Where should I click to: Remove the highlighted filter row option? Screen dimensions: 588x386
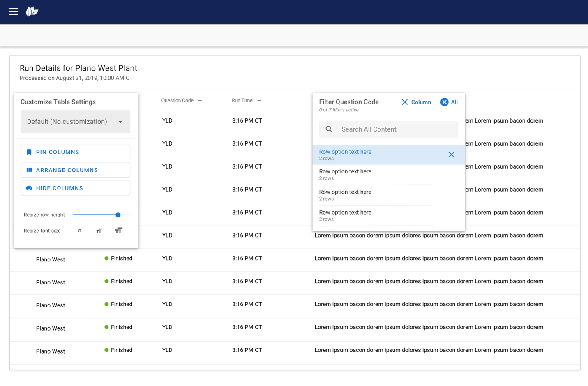451,155
